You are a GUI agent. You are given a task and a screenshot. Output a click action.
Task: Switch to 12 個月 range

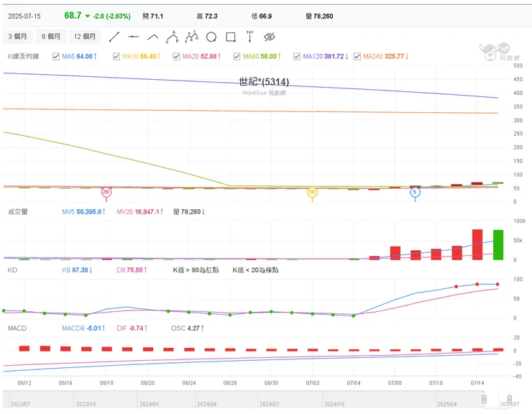tap(85, 37)
